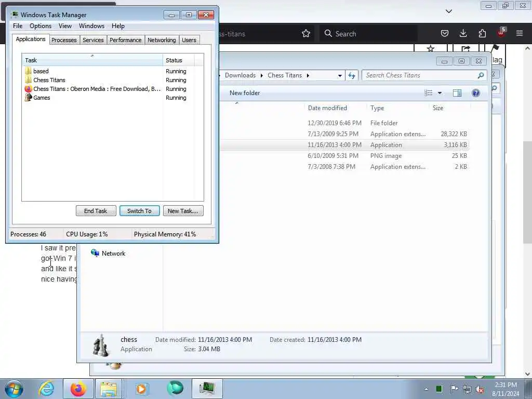
Task: Select the Applications tab
Action: [31, 39]
